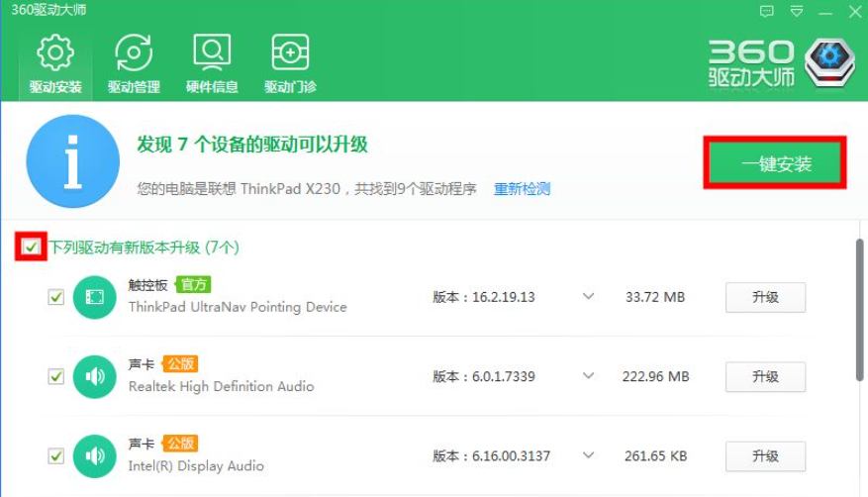Click the vertical scrollbar of driver list
This screenshot has width=868, height=497.
click(857, 309)
